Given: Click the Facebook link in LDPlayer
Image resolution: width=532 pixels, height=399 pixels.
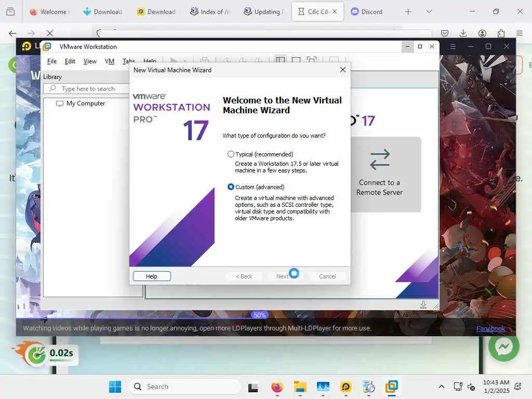Looking at the screenshot, I should [490, 328].
